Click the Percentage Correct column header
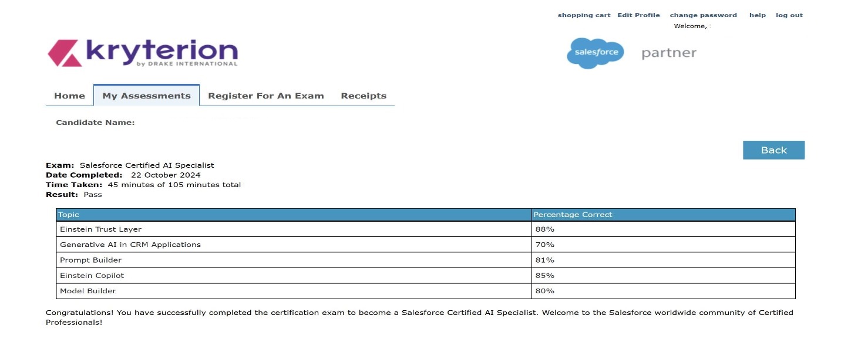 tap(663, 215)
